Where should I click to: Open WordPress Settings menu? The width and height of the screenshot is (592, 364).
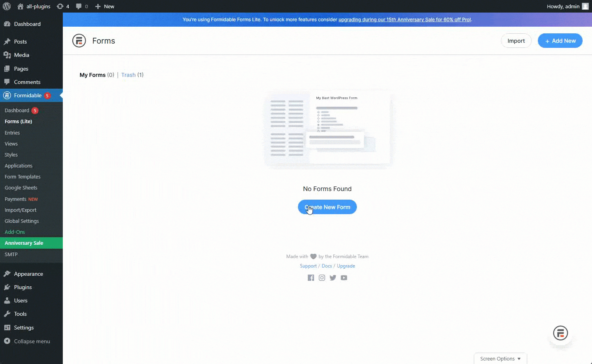pyautogui.click(x=31, y=328)
